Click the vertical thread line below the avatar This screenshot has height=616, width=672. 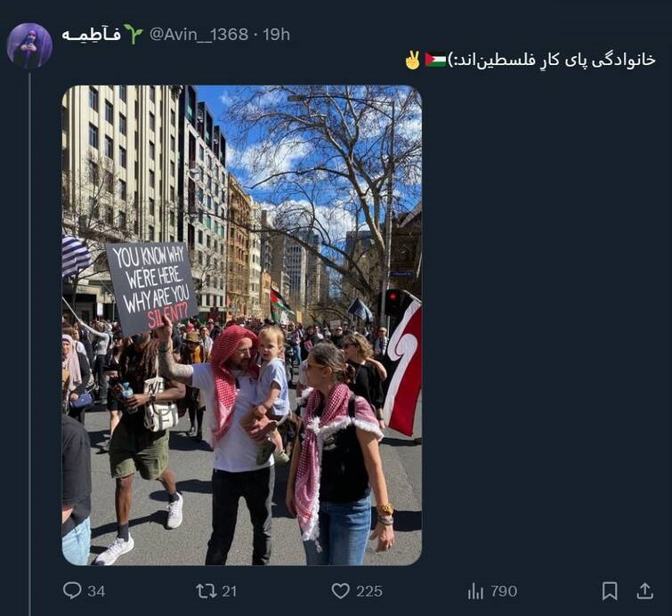pyautogui.click(x=29, y=343)
